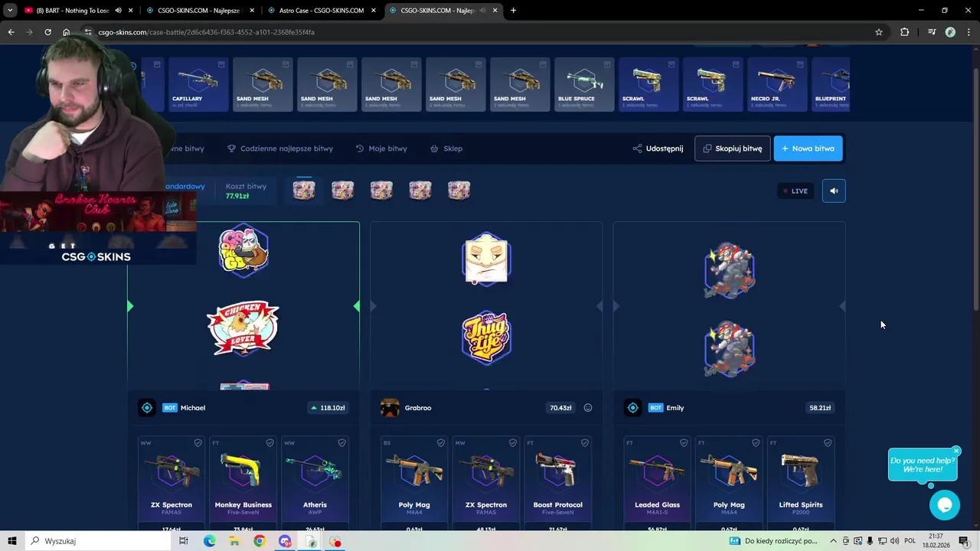Click the shield icon on Monkey Business card
The image size is (980, 551).
(x=269, y=443)
